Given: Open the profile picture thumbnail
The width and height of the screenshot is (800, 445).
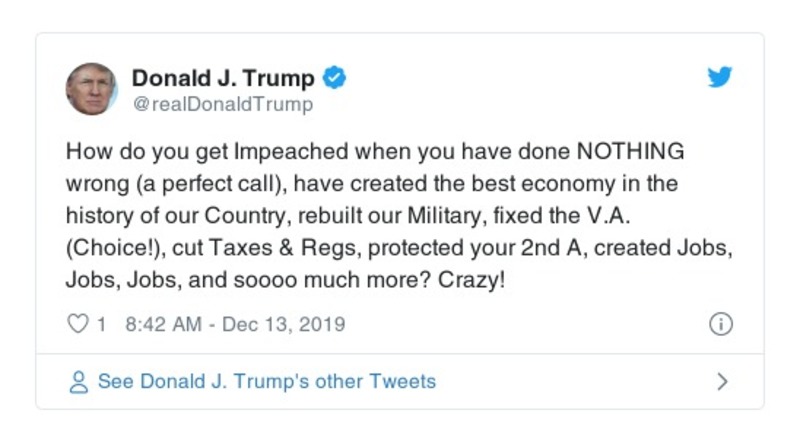Looking at the screenshot, I should (x=92, y=89).
